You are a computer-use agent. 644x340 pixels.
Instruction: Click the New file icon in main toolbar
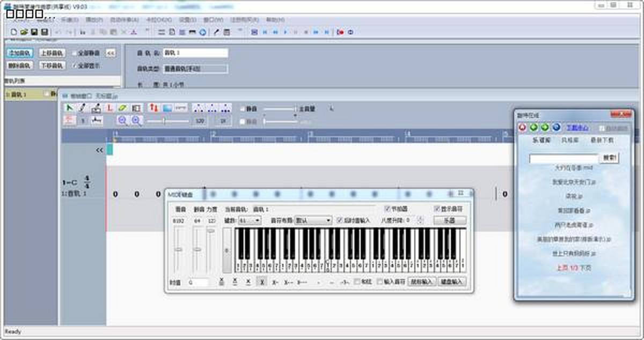click(x=14, y=32)
